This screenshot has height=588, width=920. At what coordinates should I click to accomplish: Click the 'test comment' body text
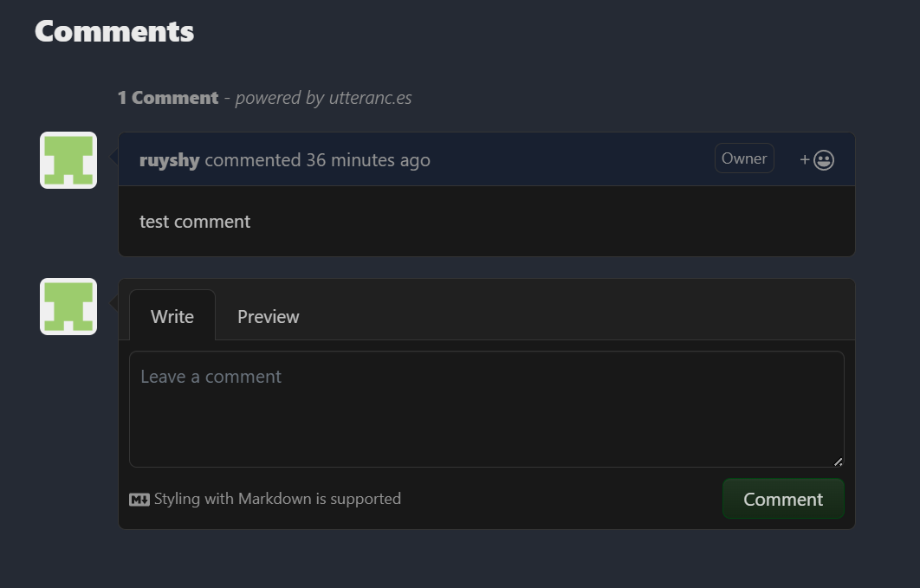pyautogui.click(x=194, y=222)
